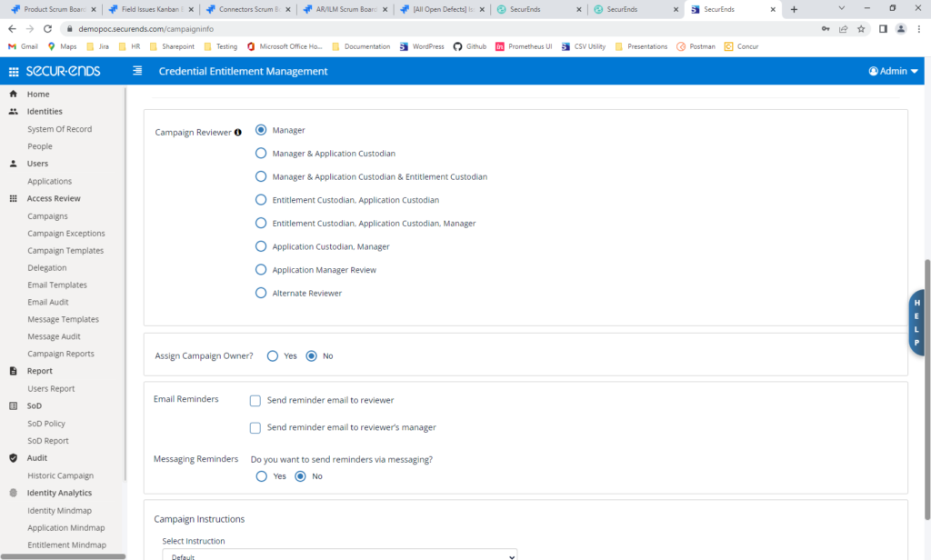Click the Users person icon in sidebar
The image size is (931, 560).
(x=13, y=164)
